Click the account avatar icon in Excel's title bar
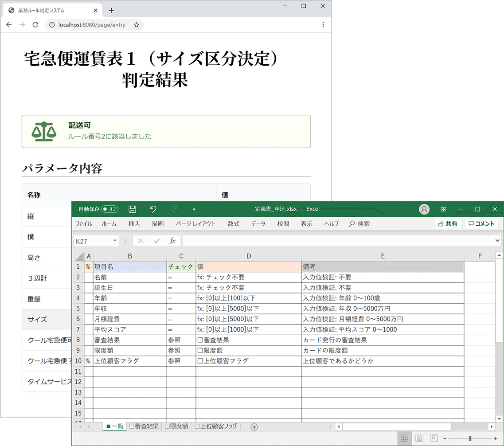Screen dimensions: 504x446 (424, 209)
